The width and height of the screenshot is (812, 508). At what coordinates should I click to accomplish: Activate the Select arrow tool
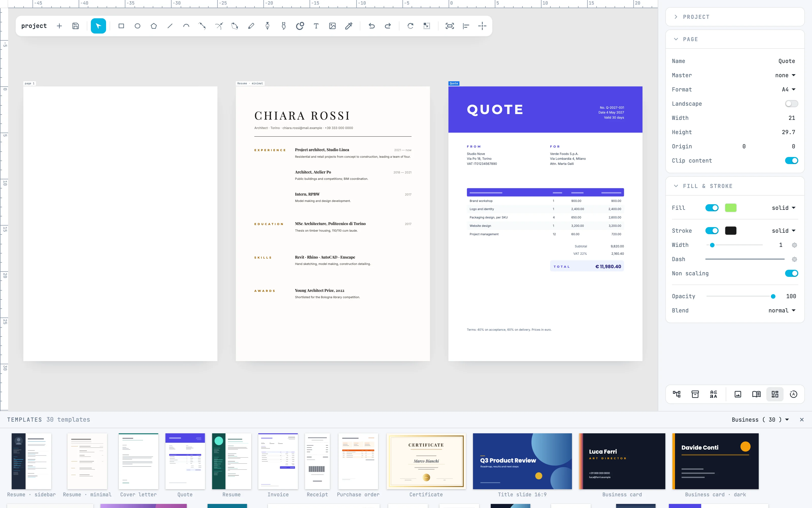pos(98,26)
